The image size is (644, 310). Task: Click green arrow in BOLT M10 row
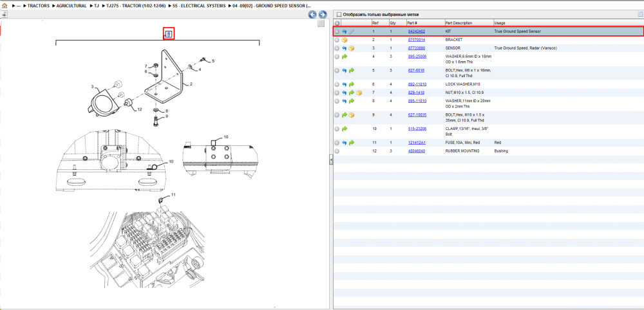(345, 115)
